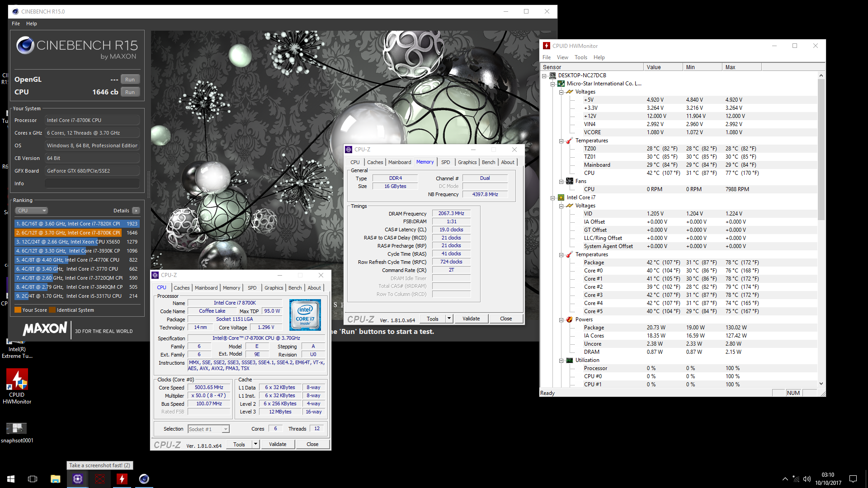Screen dimensions: 868x488
Task: Click the CPU-Z Memory window title icon
Action: (x=349, y=150)
